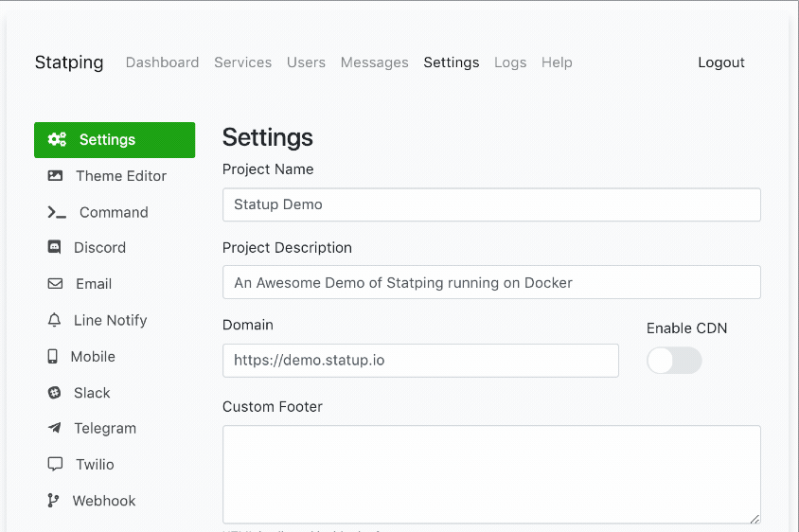Click the Mobile phone icon

pyautogui.click(x=53, y=357)
